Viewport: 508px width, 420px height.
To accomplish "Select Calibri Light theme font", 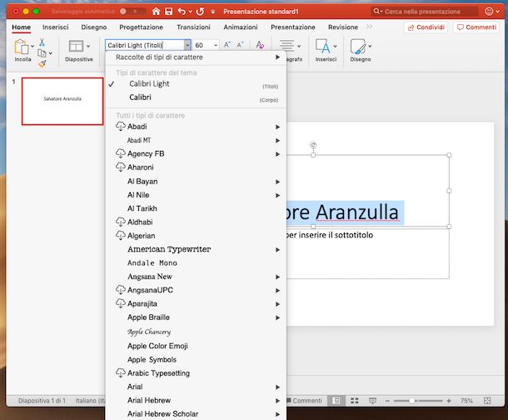I will point(196,84).
